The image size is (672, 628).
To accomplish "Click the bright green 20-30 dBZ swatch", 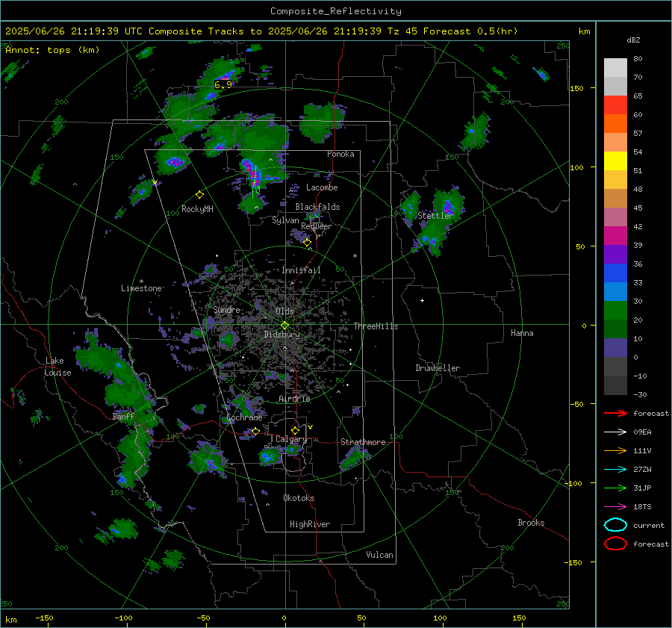I will pos(615,311).
